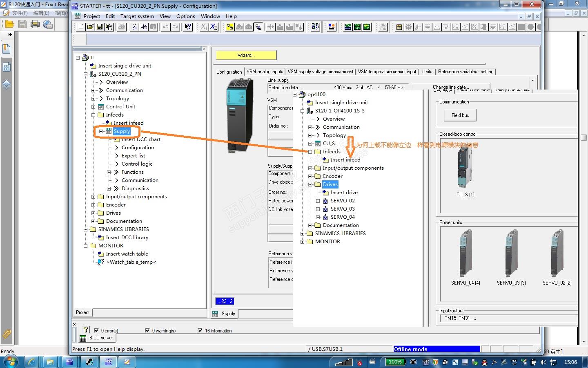Switch to Reference variables - setting tab

coord(465,72)
